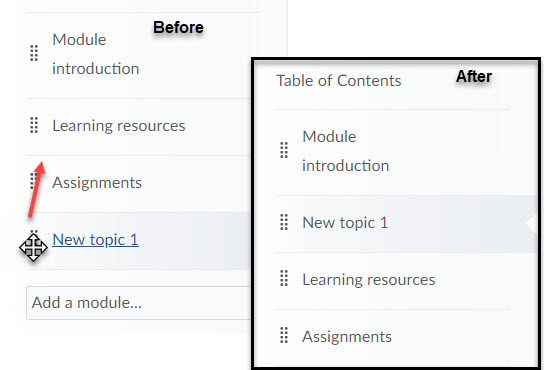
Task: Click Assignments drag handle in Before panel
Action: (x=33, y=180)
